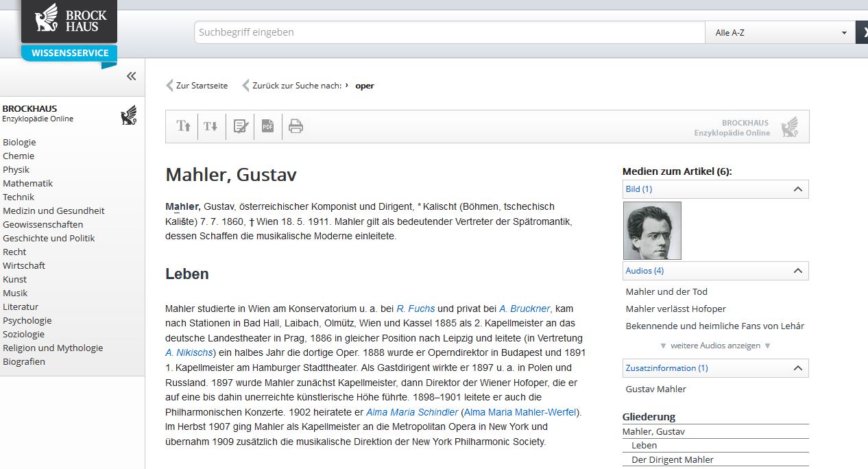Click the Suchbegriff eingeben search field
The image size is (868, 469).
[x=449, y=32]
